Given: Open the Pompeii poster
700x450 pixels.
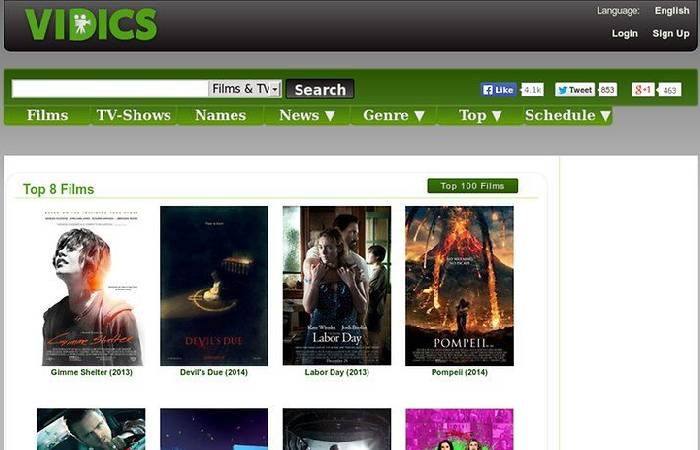Looking at the screenshot, I should (459, 286).
